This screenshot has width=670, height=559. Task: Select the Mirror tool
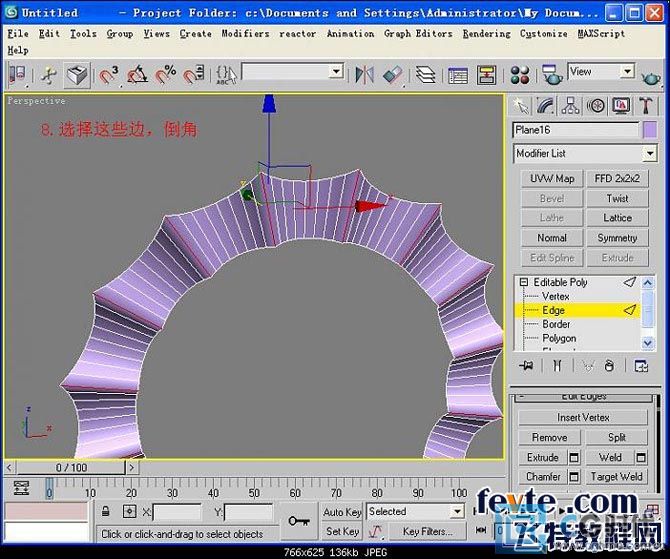(x=364, y=76)
